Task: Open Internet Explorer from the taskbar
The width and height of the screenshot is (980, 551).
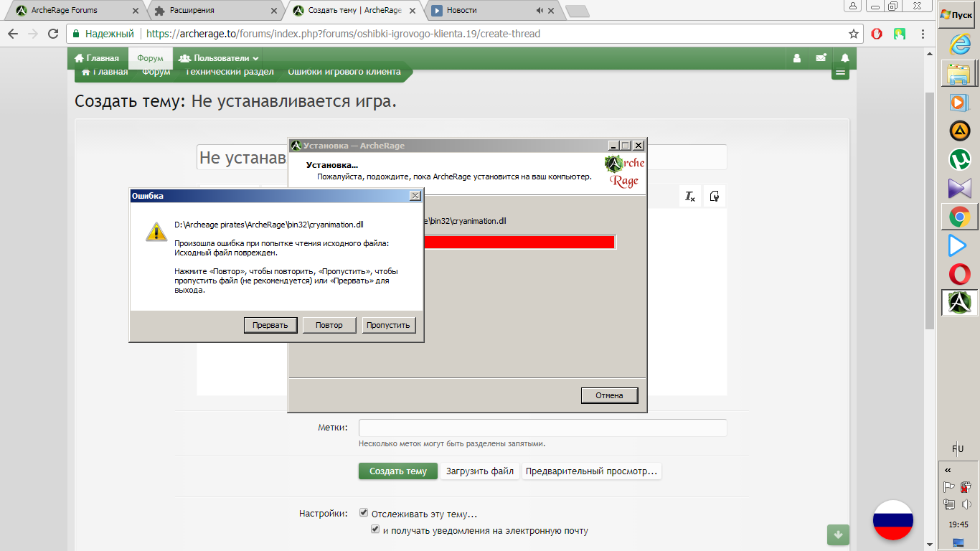Action: [959, 44]
